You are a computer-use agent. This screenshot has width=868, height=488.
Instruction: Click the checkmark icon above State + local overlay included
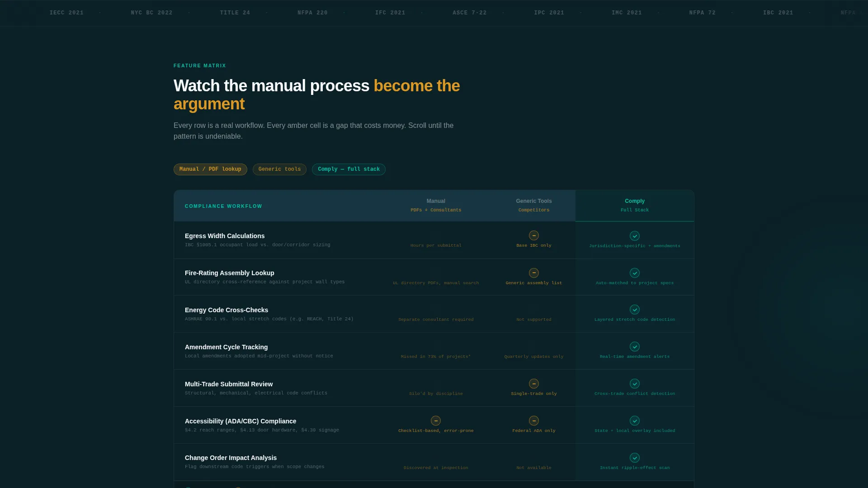[x=635, y=421]
